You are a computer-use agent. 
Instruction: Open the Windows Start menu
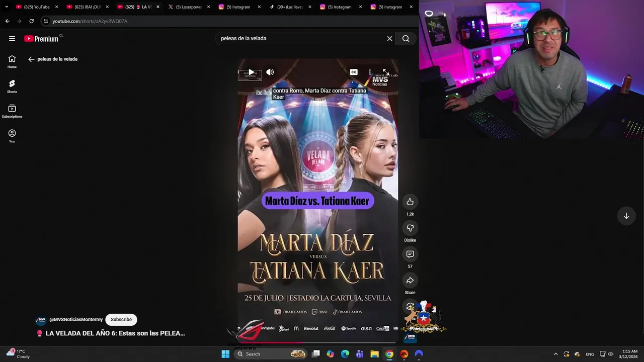tap(225, 354)
